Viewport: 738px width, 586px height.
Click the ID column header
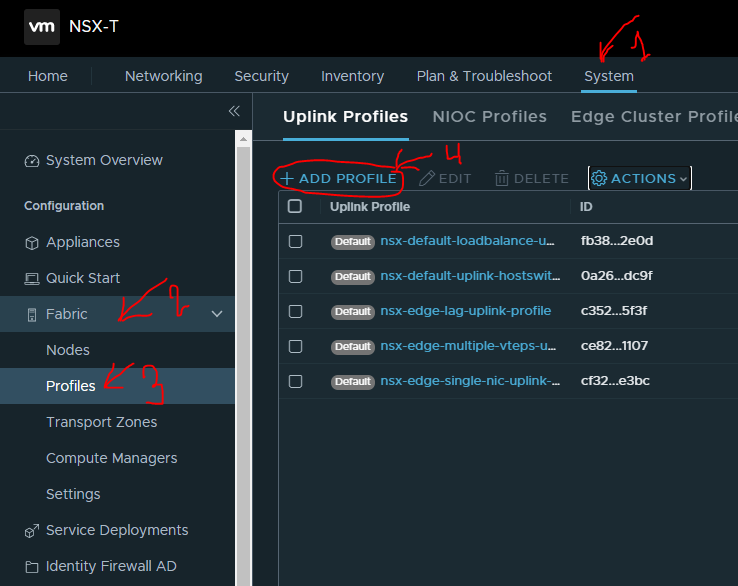[x=586, y=207]
